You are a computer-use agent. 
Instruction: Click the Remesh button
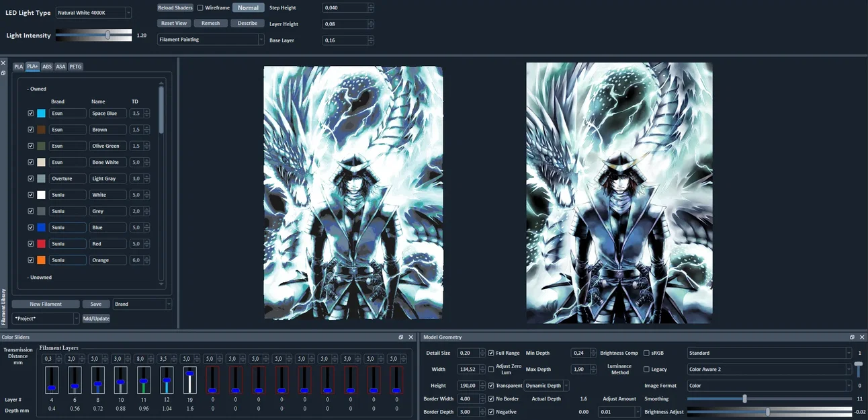coord(210,23)
